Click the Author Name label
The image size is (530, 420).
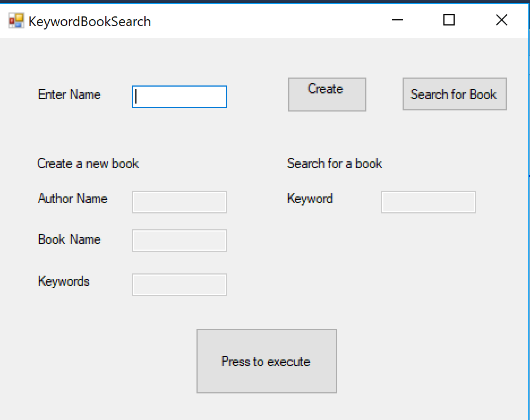tap(72, 199)
